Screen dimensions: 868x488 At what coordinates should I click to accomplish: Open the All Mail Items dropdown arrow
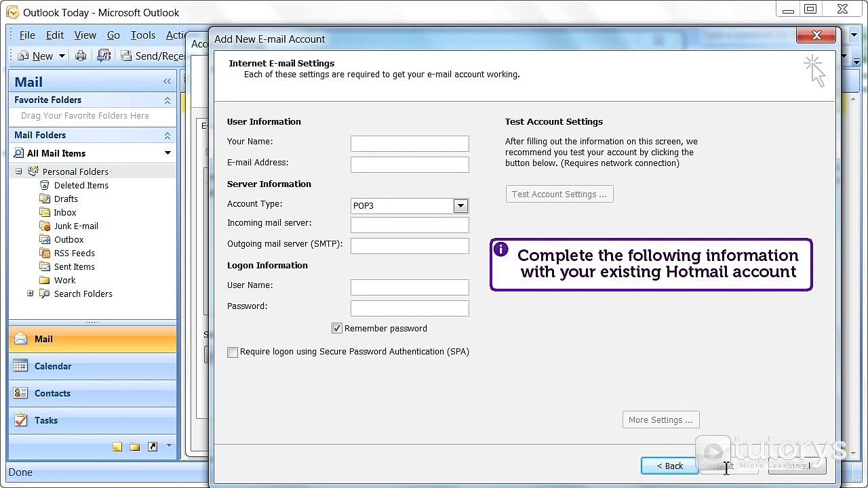pos(167,153)
